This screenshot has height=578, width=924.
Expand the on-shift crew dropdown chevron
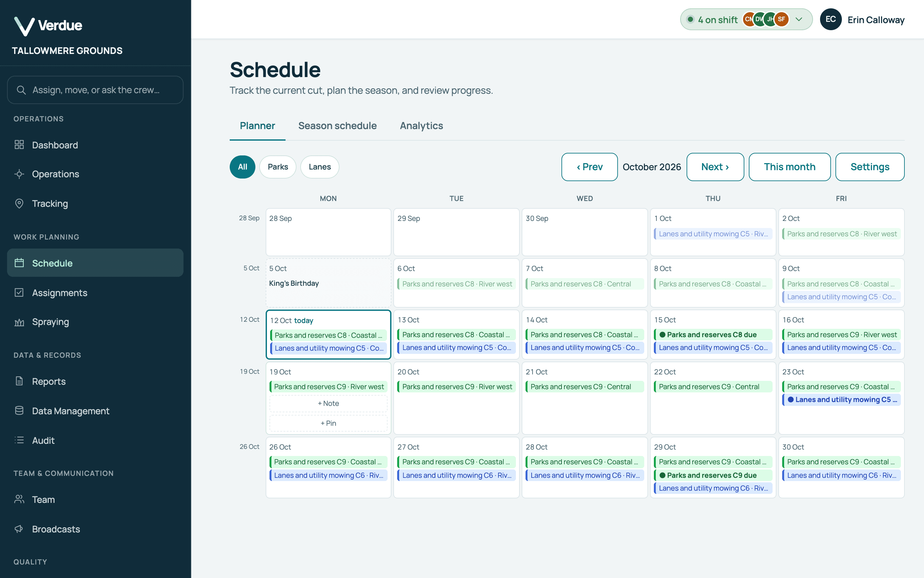click(799, 19)
